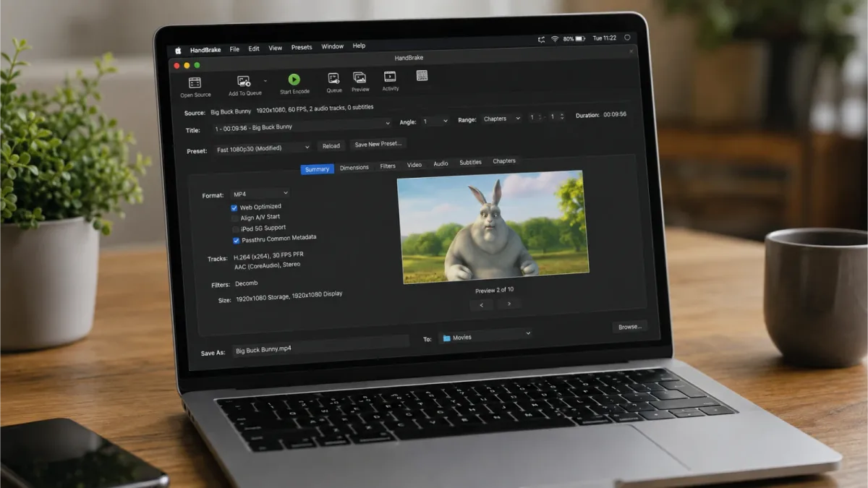Open the Edit menu
Viewport: 868px width, 488px height.
[x=254, y=48]
